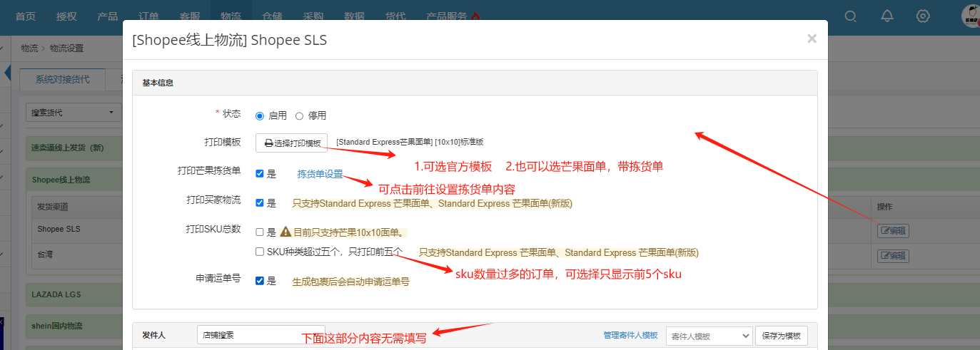The image size is (980, 350).
Task: Open the 产品 menu item
Action: [x=108, y=16]
